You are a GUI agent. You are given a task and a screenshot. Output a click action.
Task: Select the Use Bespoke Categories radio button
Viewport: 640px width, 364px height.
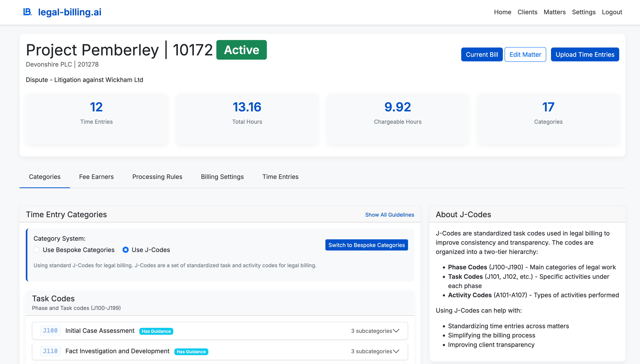[x=37, y=250]
